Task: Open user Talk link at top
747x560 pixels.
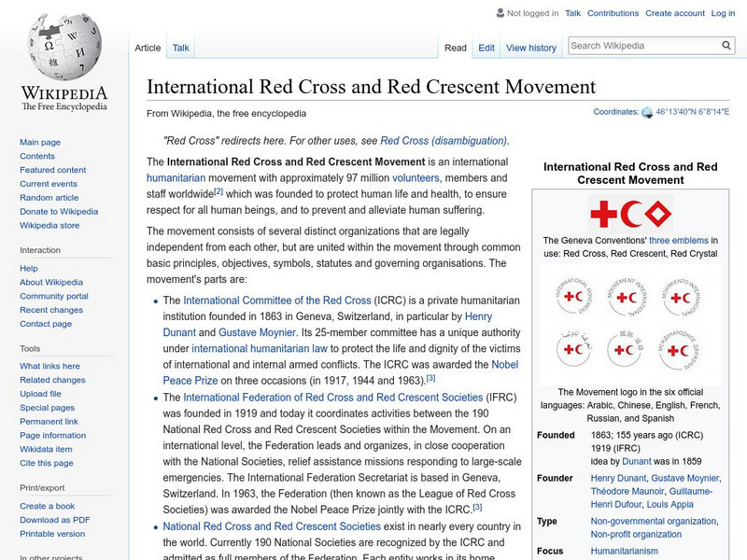Action: point(572,13)
